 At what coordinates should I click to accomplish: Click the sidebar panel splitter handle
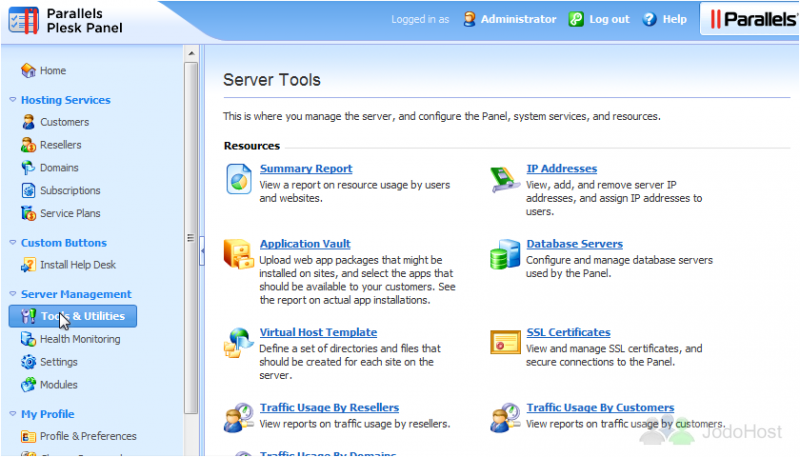click(x=190, y=238)
